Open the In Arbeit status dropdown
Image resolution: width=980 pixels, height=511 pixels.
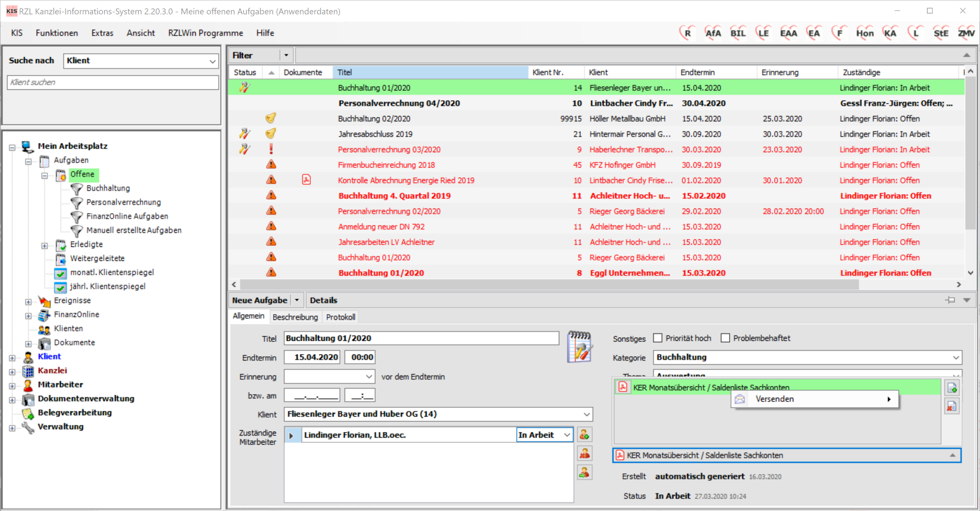(567, 435)
